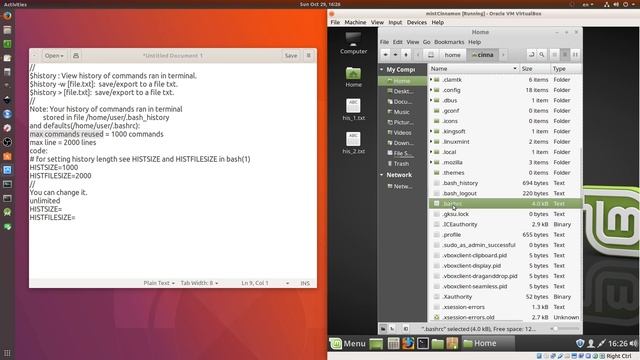Open VirtualBox Devices menu
Viewport: 640px width, 360px height.
click(x=417, y=22)
